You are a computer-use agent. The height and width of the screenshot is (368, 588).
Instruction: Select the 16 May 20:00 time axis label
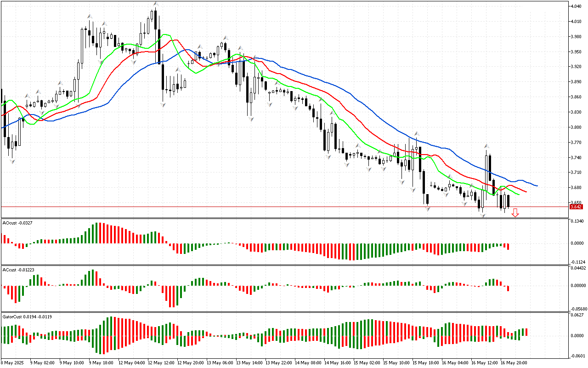coord(515,362)
